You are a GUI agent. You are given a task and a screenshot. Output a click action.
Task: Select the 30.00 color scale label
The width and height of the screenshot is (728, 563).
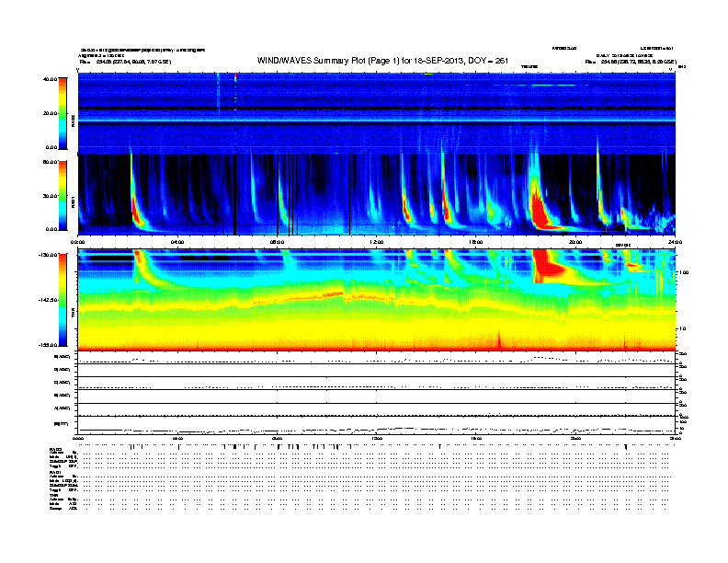point(50,196)
